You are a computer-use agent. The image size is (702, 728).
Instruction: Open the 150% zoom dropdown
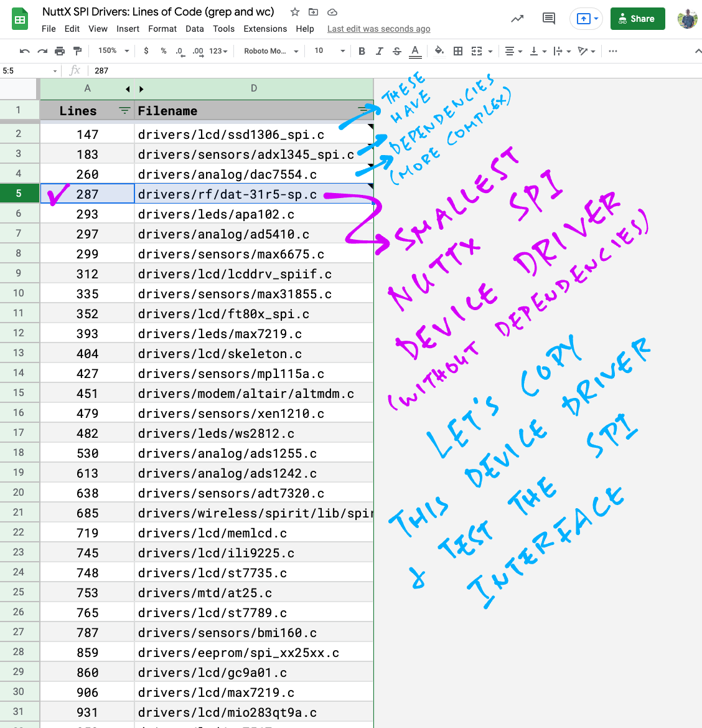pos(113,51)
